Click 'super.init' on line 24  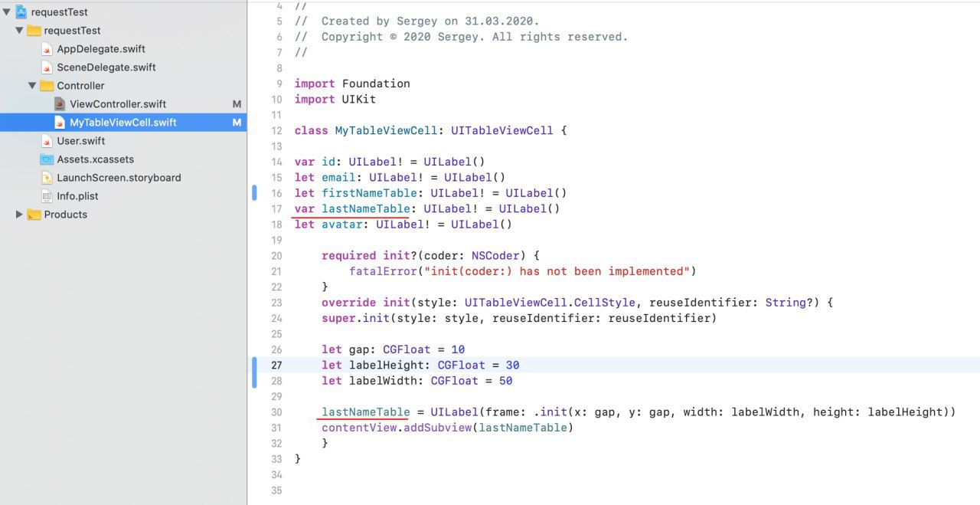(355, 318)
